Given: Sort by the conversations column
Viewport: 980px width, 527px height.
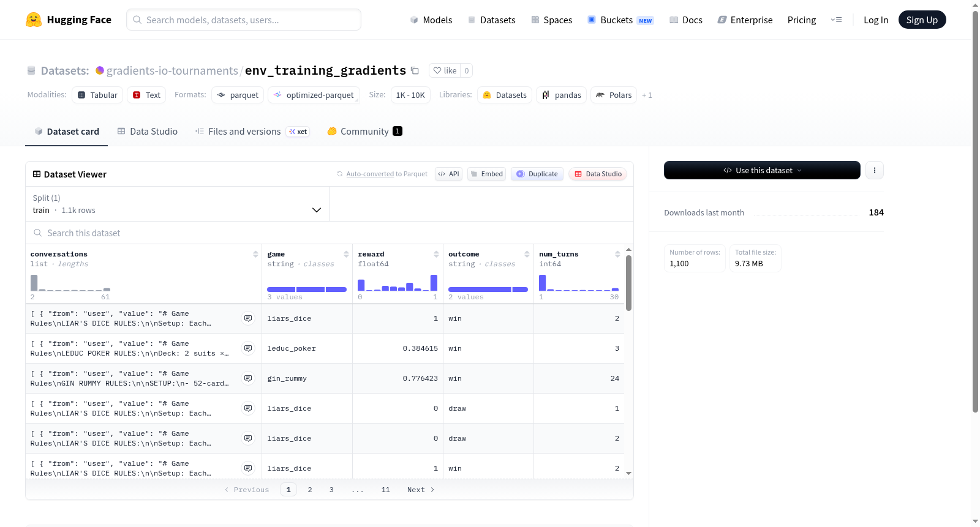Looking at the screenshot, I should [x=255, y=254].
